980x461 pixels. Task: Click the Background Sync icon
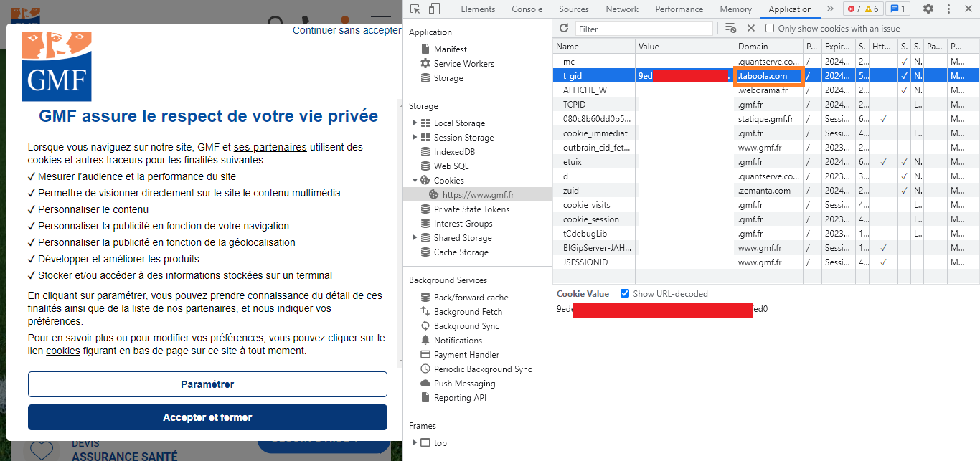[425, 326]
